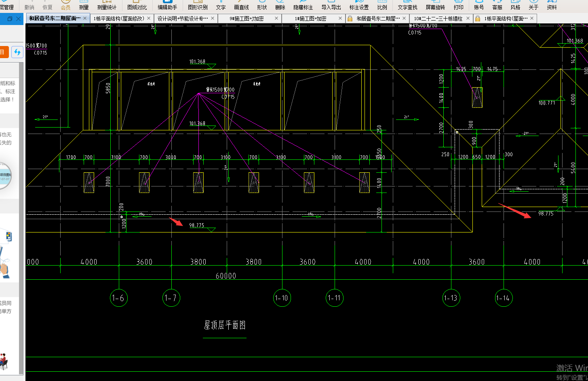The width and height of the screenshot is (588, 381).
Task: Open the 会员 membership tool
Action: [x=65, y=5]
